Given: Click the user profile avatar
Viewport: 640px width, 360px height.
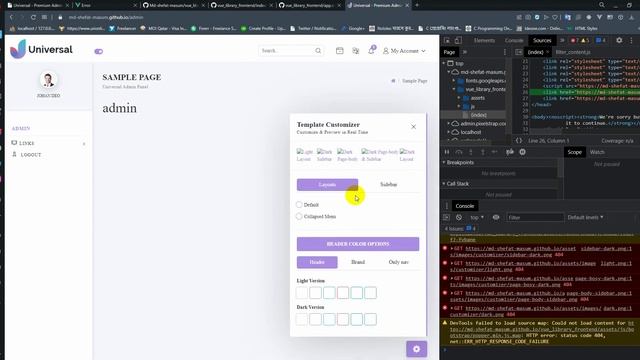Looking at the screenshot, I should [x=48, y=80].
